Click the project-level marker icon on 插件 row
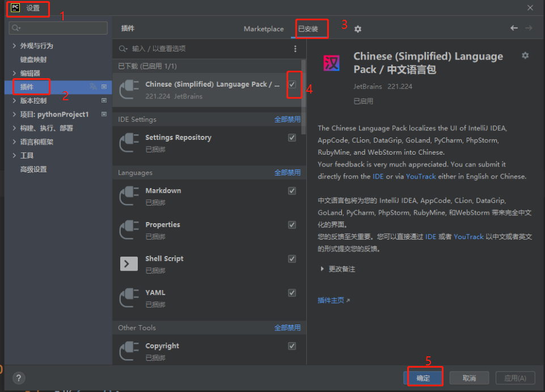The height and width of the screenshot is (392, 545). 104,87
